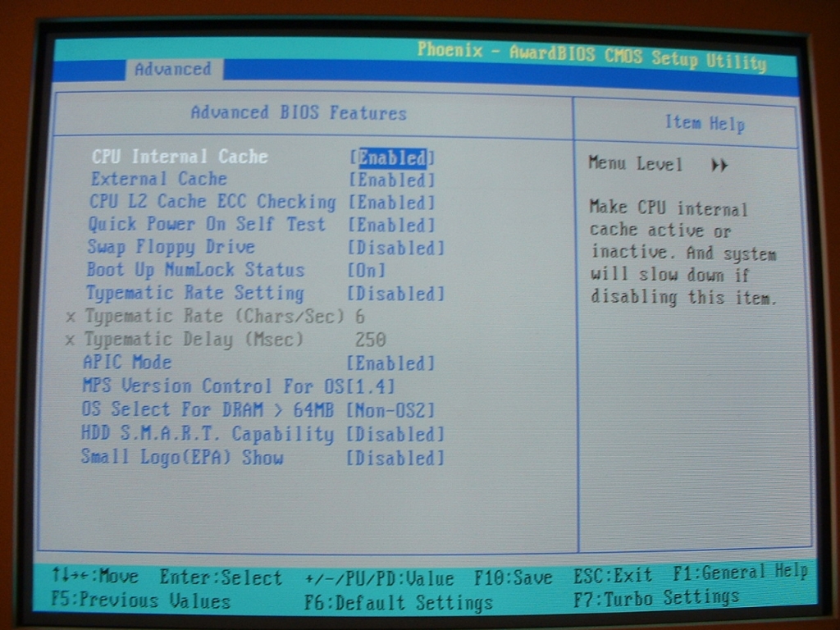
Task: Click the x marker beside Typematic Delay
Action: (70, 340)
